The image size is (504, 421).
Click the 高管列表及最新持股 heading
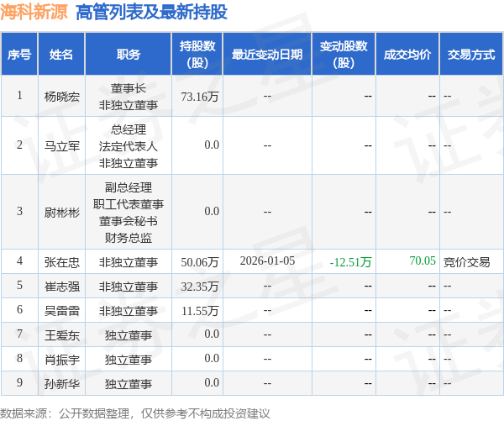pyautogui.click(x=151, y=13)
